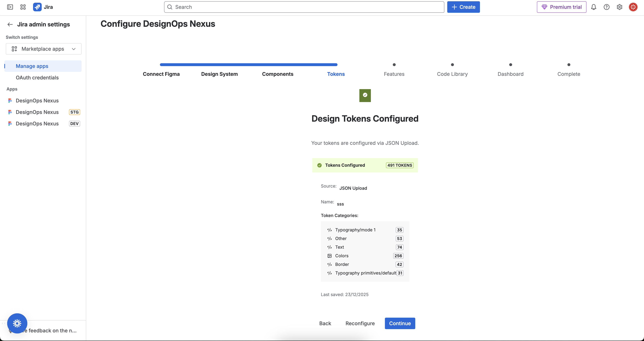Open DesignOps Nexus STG app
This screenshot has height=341, width=644.
pyautogui.click(x=37, y=112)
